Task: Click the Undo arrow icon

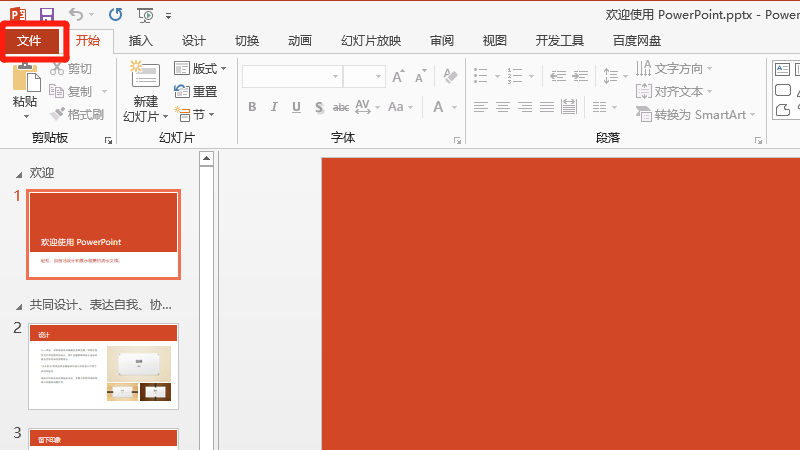Action: 79,15
